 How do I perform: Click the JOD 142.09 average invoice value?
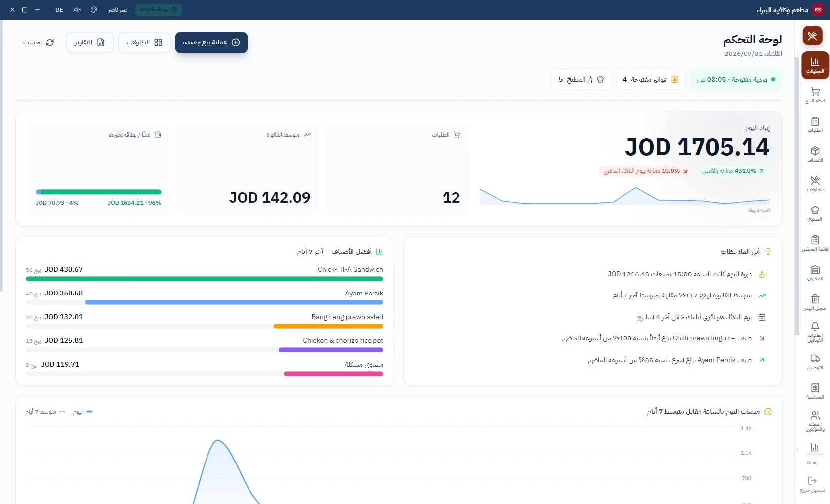(x=270, y=198)
